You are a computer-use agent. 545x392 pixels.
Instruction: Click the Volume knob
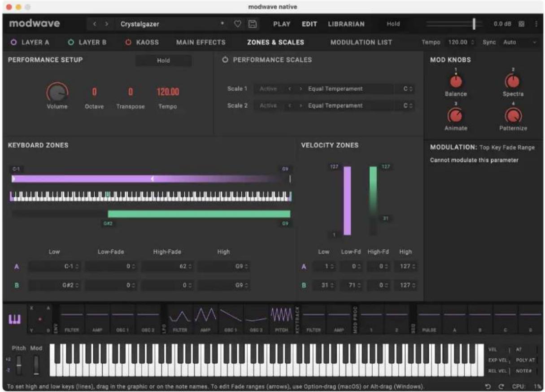point(57,93)
